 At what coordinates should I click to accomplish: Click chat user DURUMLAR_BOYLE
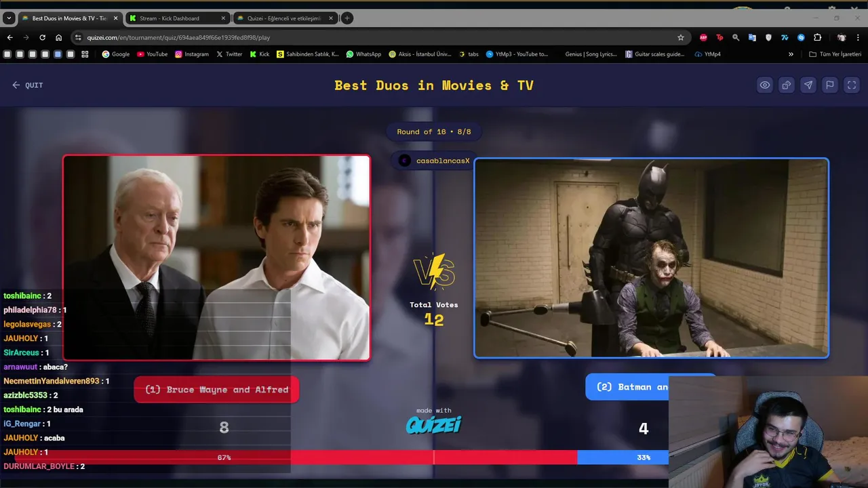tap(39, 466)
